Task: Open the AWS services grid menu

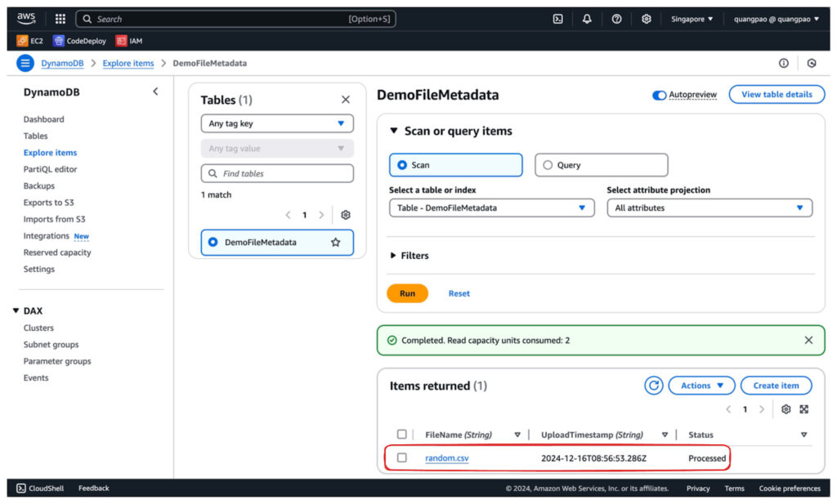Action: click(60, 20)
